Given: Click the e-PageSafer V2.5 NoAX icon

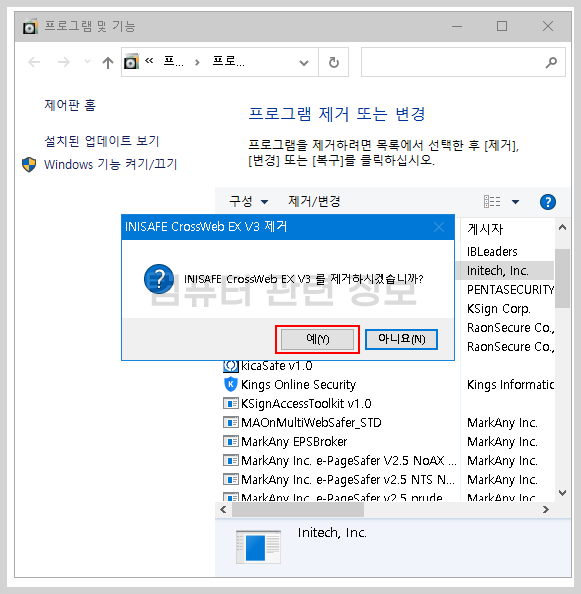Looking at the screenshot, I should 231,460.
